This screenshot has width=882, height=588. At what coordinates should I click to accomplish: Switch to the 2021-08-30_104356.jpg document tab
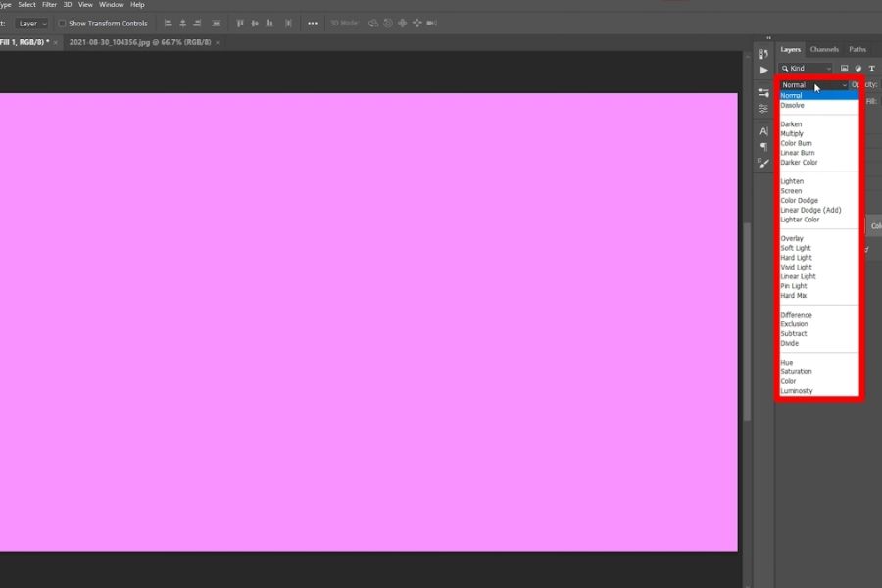point(137,43)
